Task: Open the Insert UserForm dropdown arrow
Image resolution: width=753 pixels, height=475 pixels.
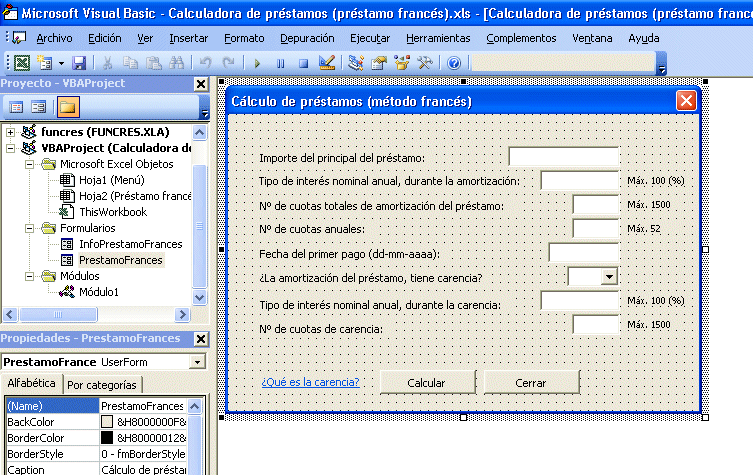Action: pos(61,63)
